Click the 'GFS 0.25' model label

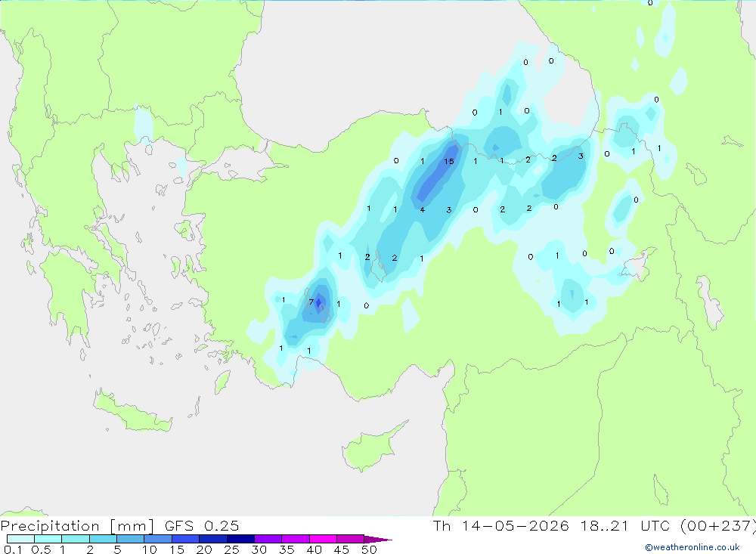pyautogui.click(x=202, y=525)
